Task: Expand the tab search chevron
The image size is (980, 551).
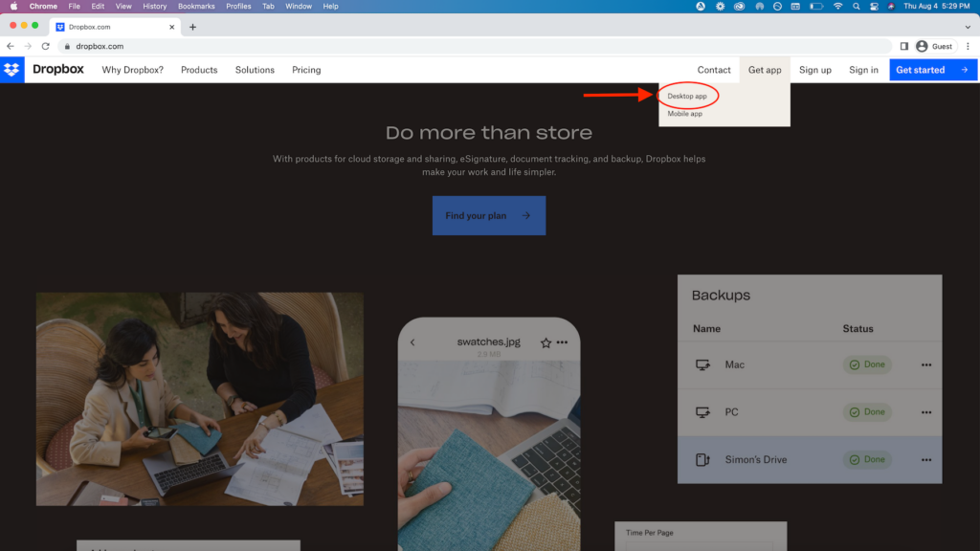Action: (968, 27)
